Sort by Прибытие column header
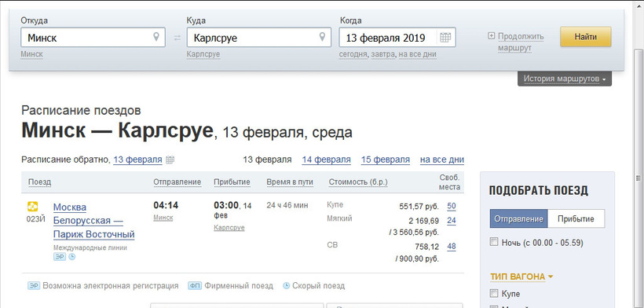 click(232, 182)
